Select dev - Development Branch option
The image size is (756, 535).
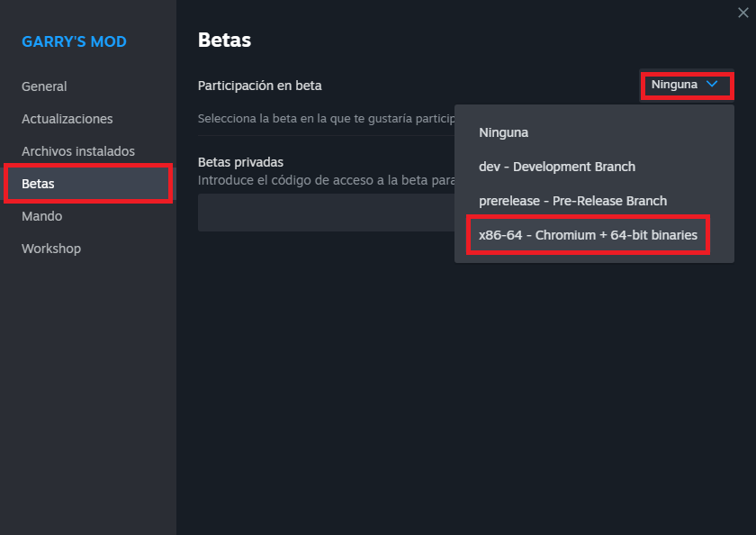[x=557, y=167]
